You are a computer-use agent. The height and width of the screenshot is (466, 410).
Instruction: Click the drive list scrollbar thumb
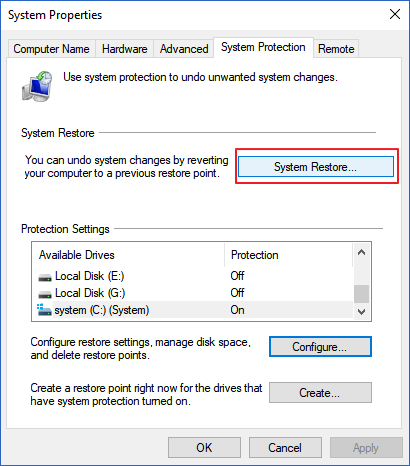361,293
